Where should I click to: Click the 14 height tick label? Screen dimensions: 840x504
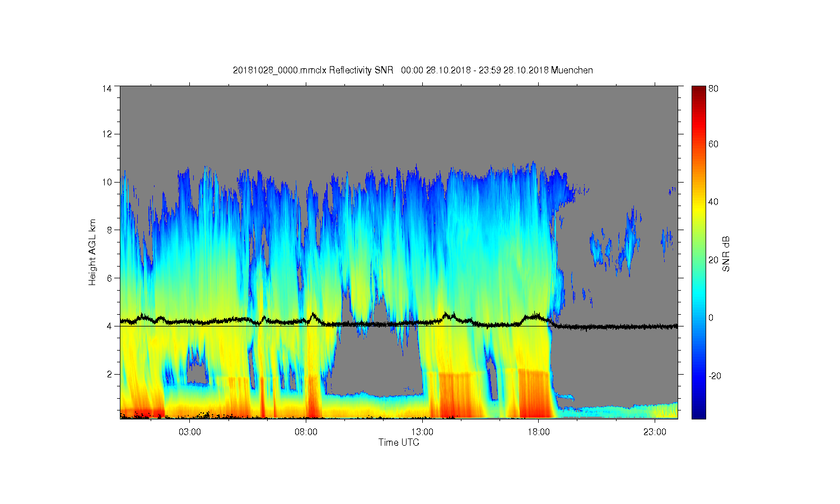[x=106, y=88]
